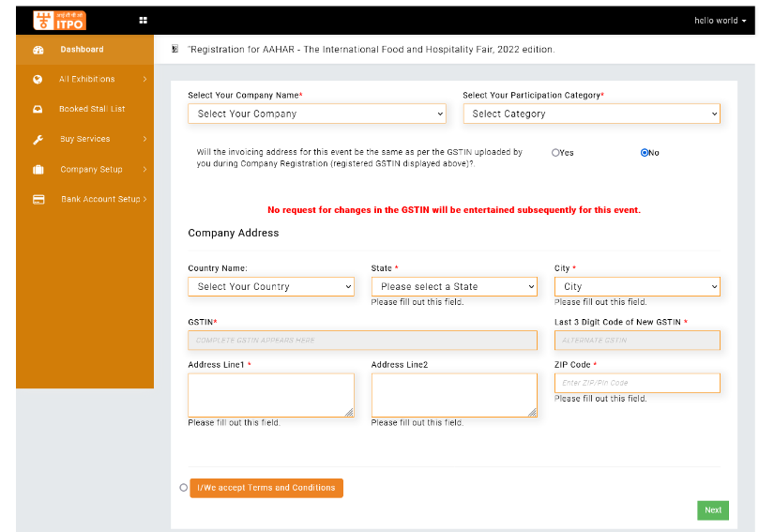The width and height of the screenshot is (759, 532).
Task: Open the Select Category dropdown
Action: [x=591, y=114]
